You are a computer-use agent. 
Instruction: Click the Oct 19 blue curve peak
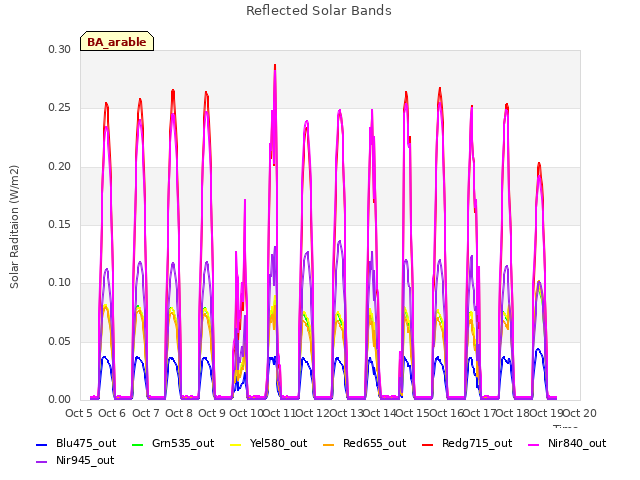pyautogui.click(x=538, y=349)
